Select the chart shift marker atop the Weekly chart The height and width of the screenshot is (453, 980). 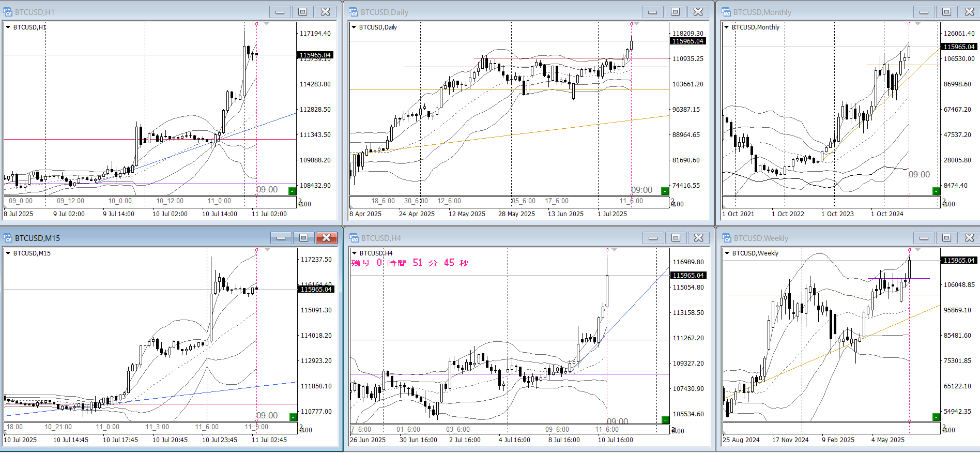pyautogui.click(x=917, y=250)
